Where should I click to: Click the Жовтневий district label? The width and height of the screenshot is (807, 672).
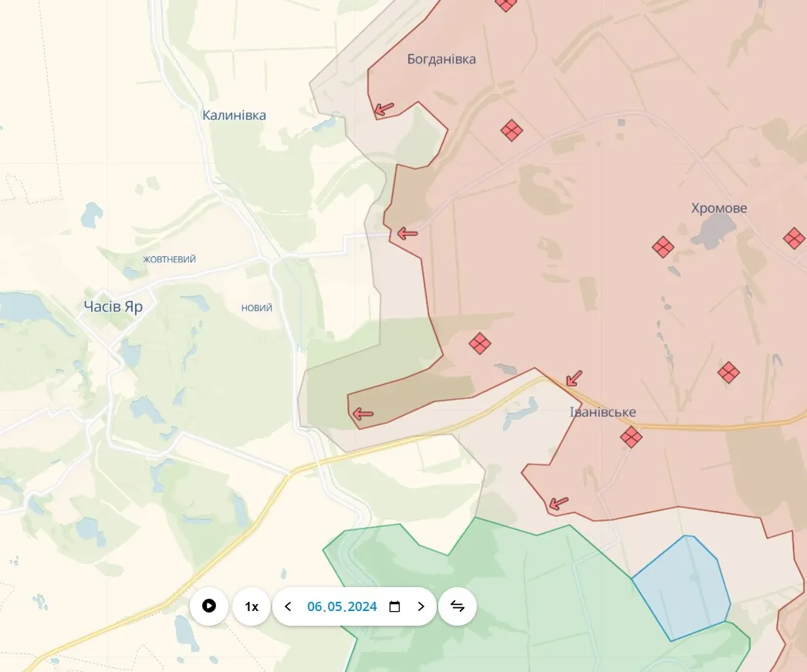click(x=169, y=259)
